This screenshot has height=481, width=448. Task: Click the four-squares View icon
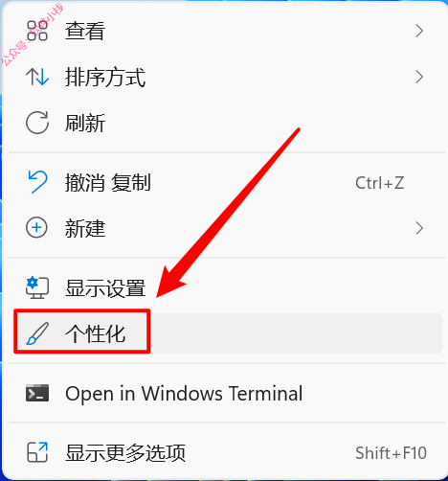(x=37, y=31)
